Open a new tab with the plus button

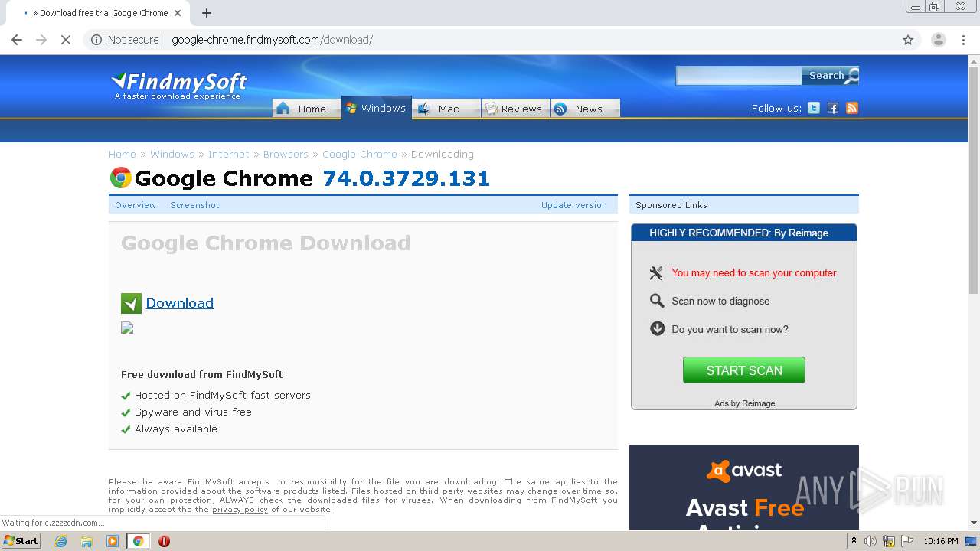207,13
